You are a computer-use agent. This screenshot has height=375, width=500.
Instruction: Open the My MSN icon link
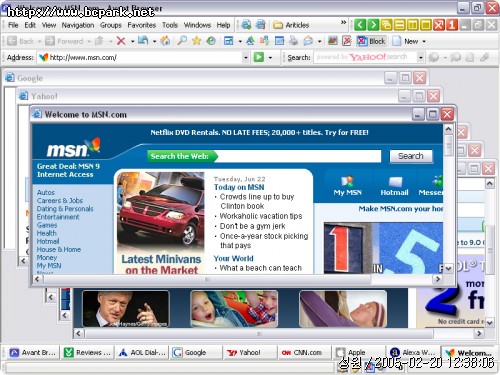(347, 186)
